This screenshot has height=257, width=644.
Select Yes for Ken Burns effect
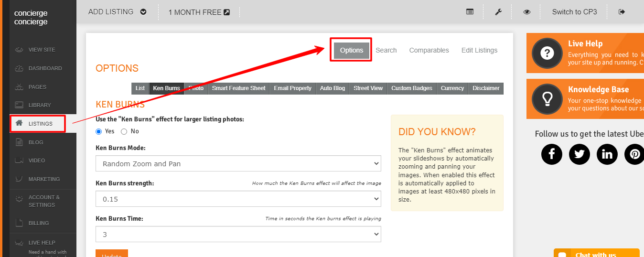tap(99, 131)
